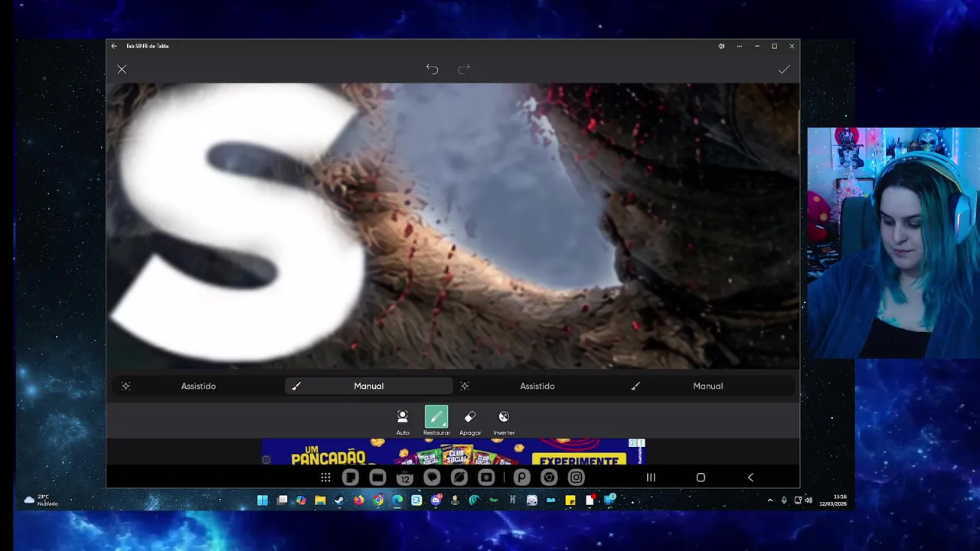Open Discord from Windows taskbar
Image resolution: width=980 pixels, height=551 pixels.
(x=436, y=500)
